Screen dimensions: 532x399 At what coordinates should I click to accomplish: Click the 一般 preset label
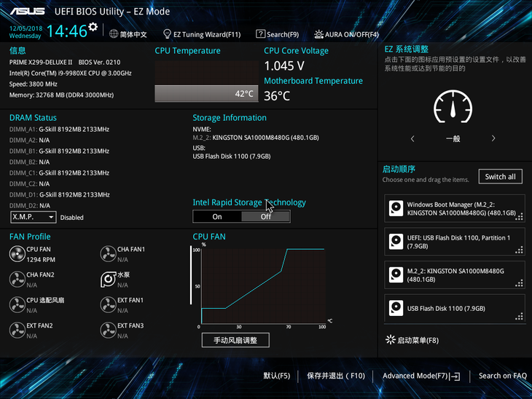pyautogui.click(x=453, y=138)
